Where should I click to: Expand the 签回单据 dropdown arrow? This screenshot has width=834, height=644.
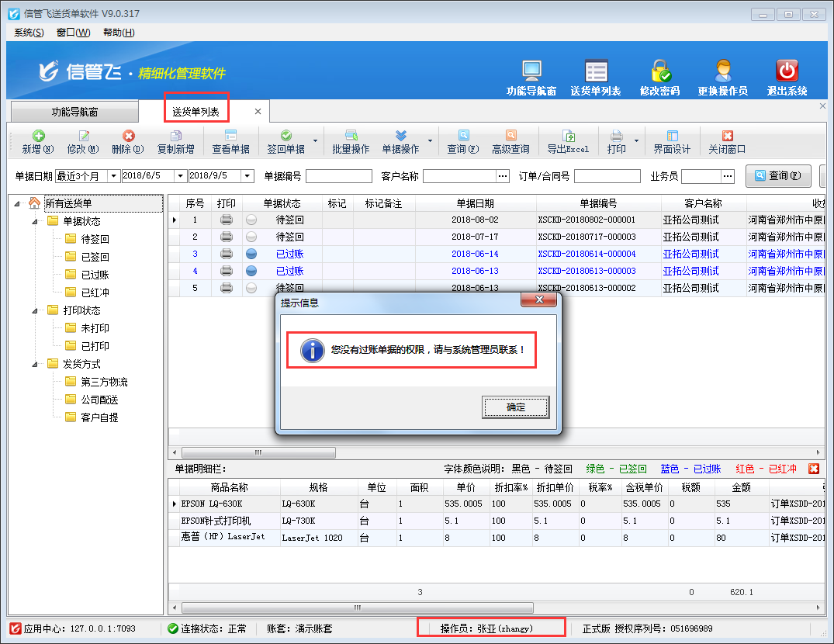click(315, 141)
